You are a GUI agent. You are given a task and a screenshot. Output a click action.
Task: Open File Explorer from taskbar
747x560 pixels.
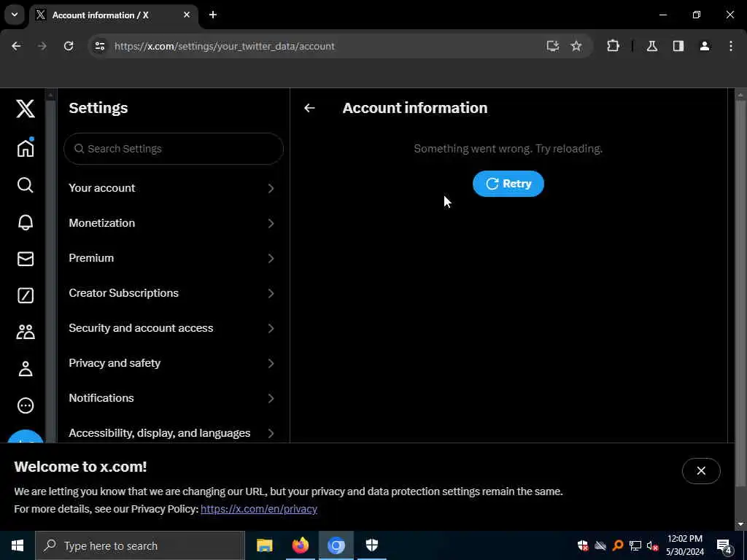(x=264, y=545)
